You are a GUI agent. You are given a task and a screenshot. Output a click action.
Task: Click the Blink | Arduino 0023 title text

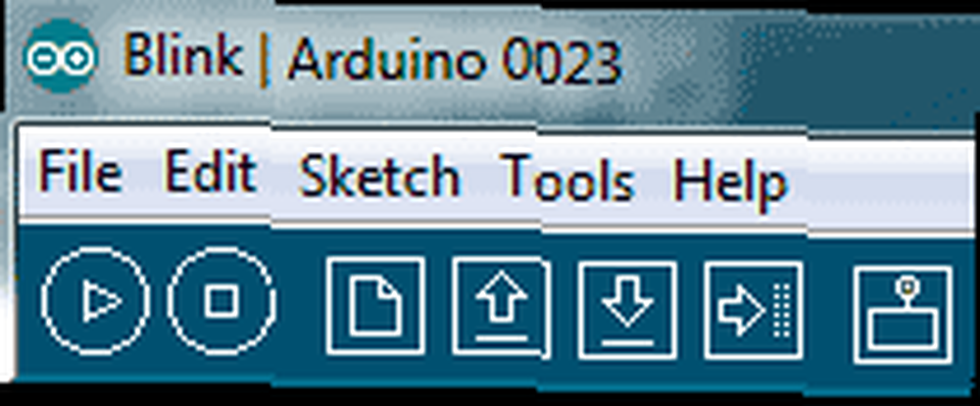371,60
